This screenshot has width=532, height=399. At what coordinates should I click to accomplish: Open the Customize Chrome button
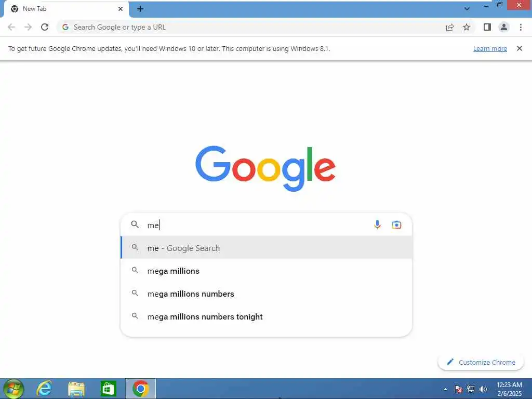(x=481, y=362)
